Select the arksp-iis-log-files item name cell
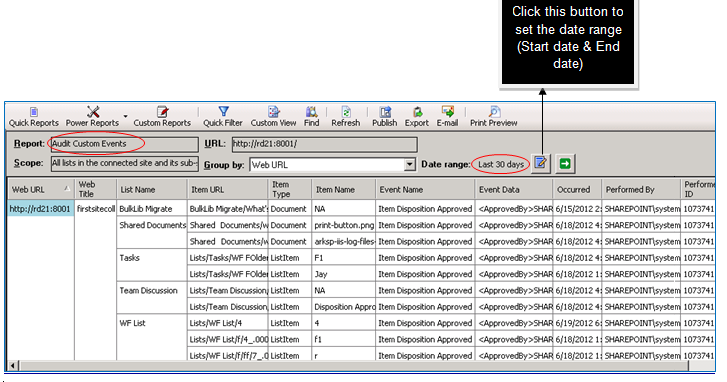This screenshot has height=382, width=727. click(344, 242)
